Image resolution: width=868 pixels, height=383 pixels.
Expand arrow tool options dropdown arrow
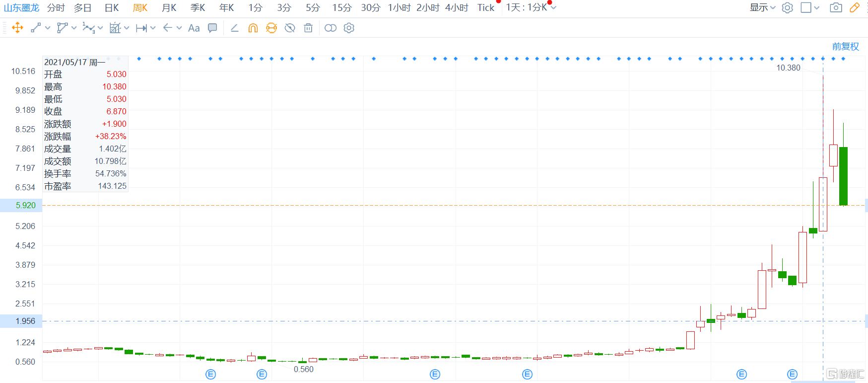[179, 28]
